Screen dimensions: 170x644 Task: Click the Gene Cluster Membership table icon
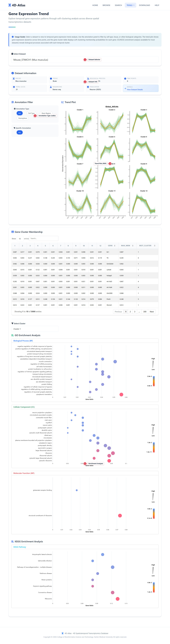(13, 232)
